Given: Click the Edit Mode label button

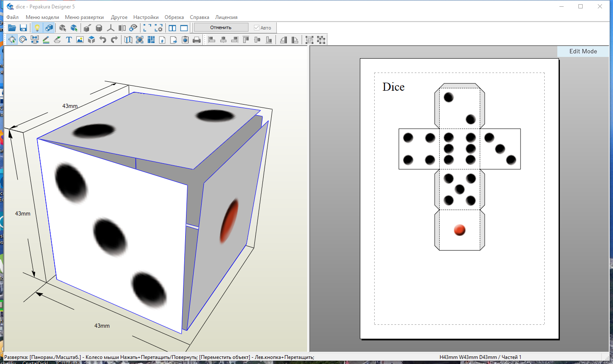Looking at the screenshot, I should [x=583, y=51].
